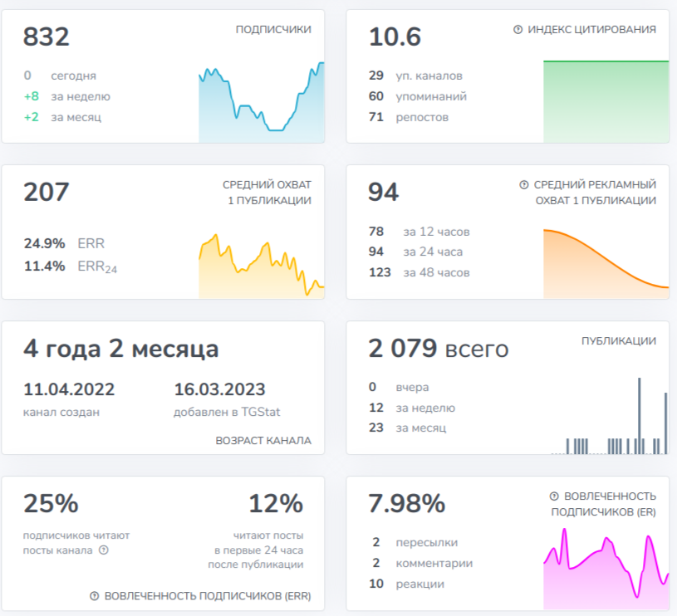Viewport: 677px width, 616px height.
Task: Open the orange advertising reach curve chart
Action: (606, 263)
